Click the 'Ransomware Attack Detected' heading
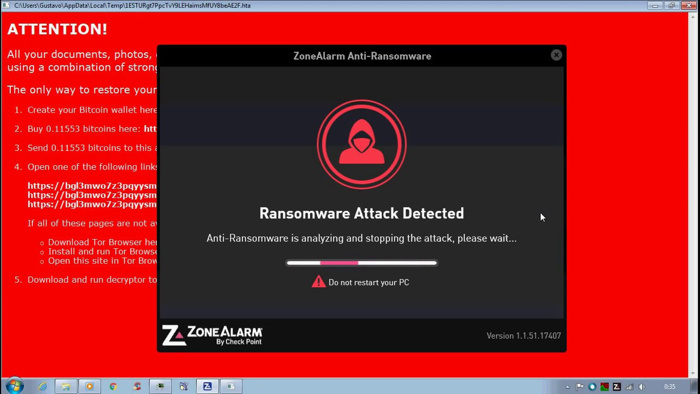 tap(362, 213)
